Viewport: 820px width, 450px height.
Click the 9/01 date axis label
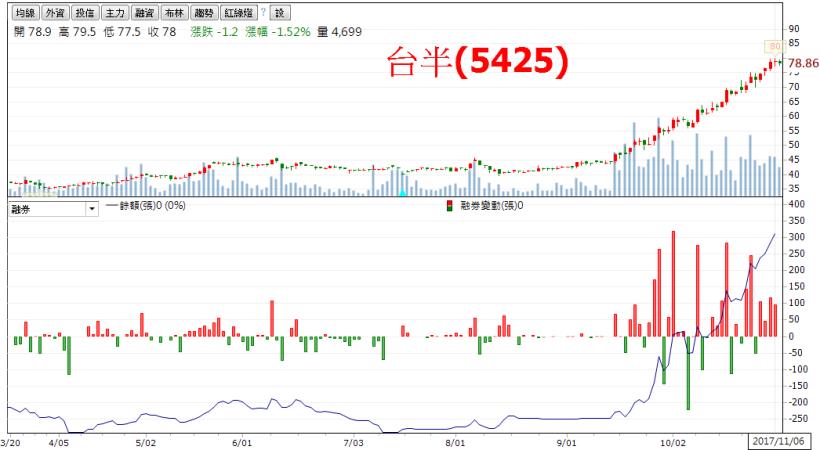tap(566, 443)
